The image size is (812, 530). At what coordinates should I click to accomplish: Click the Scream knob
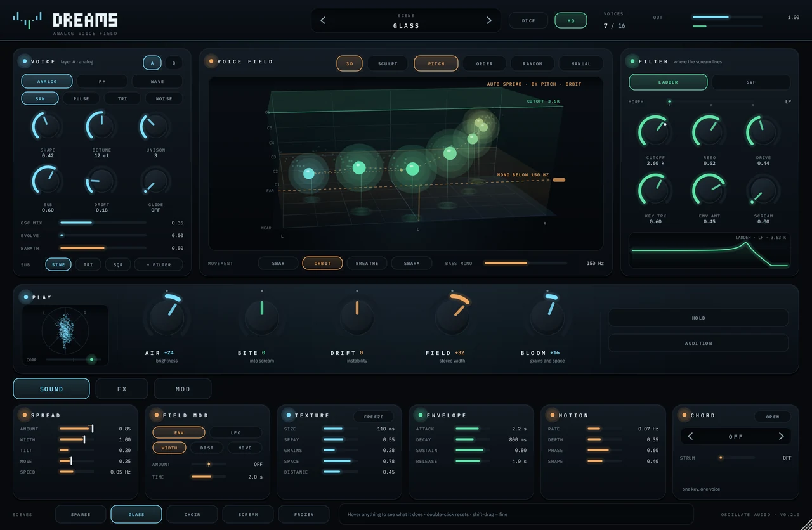pyautogui.click(x=763, y=190)
